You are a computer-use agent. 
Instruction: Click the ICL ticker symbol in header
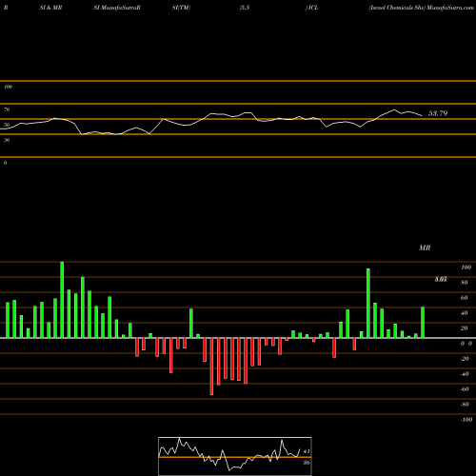click(313, 8)
